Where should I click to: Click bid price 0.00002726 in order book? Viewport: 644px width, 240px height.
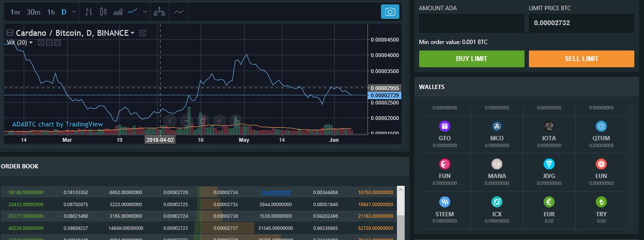(176, 193)
